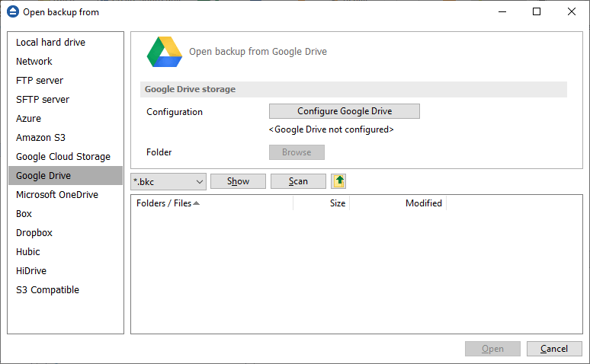Select Box in the source list

coord(66,213)
